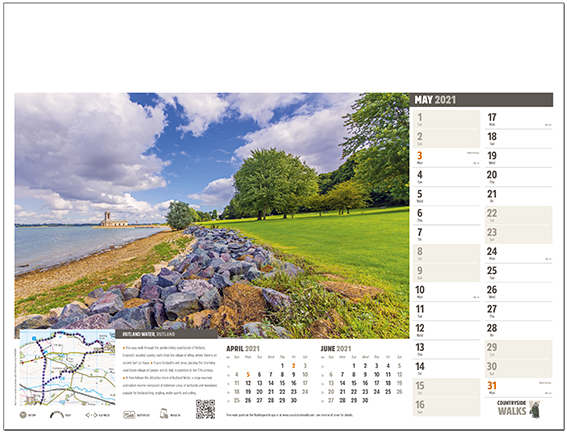The width and height of the screenshot is (567, 433).
Task: Select bank holiday 31 May date
Action: 519,388
